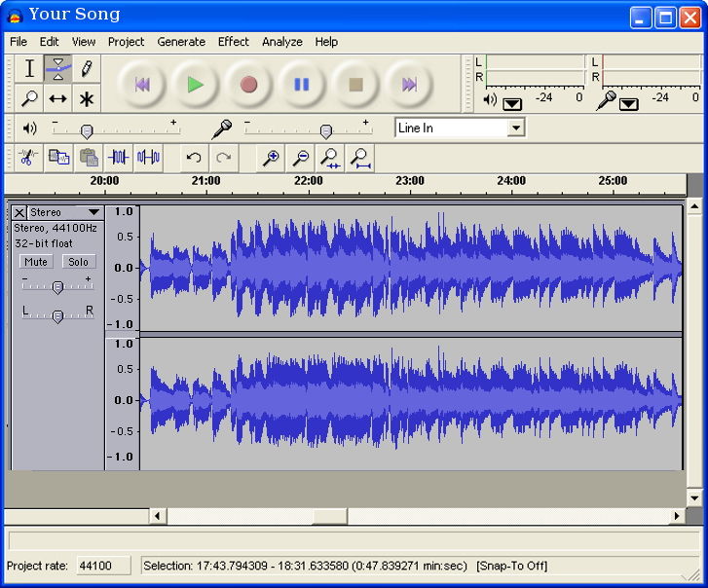Click the Fit Project zoom icon

(360, 158)
